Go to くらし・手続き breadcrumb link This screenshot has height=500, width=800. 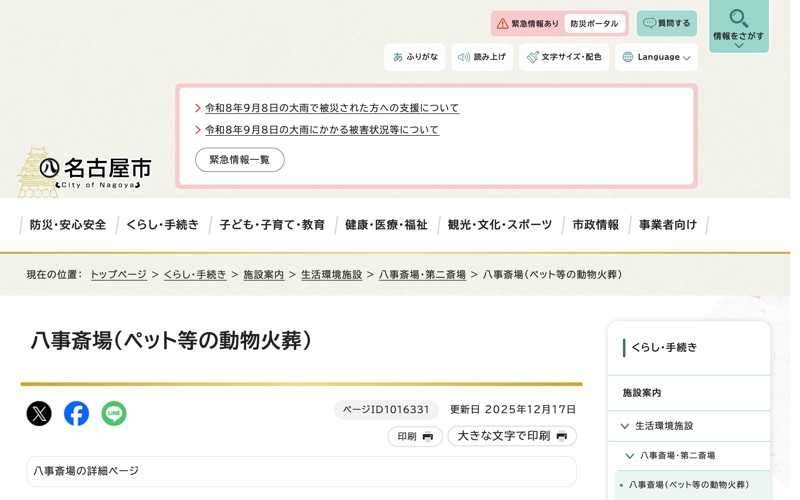click(x=195, y=274)
